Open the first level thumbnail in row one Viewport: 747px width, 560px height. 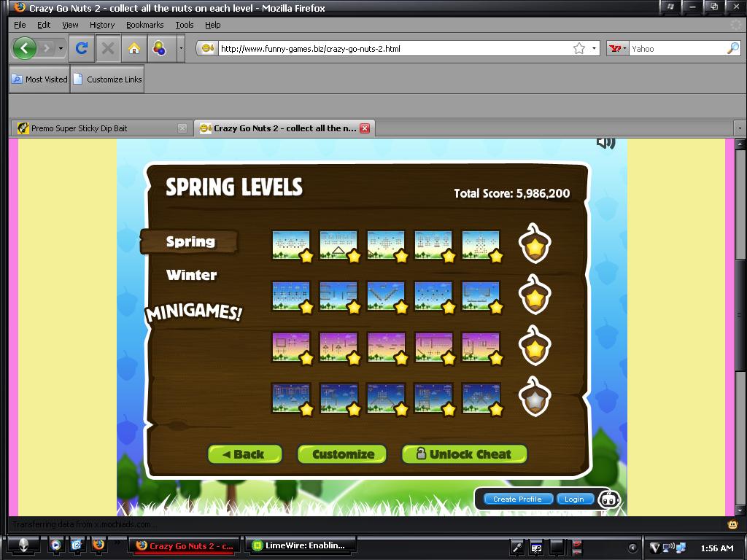coord(291,245)
